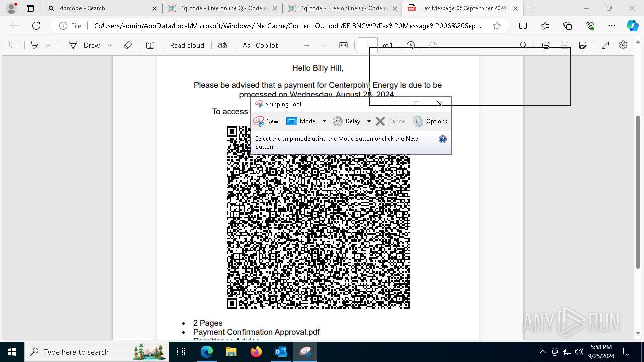Show hidden system tray icons
The height and width of the screenshot is (362, 644).
pos(542,352)
